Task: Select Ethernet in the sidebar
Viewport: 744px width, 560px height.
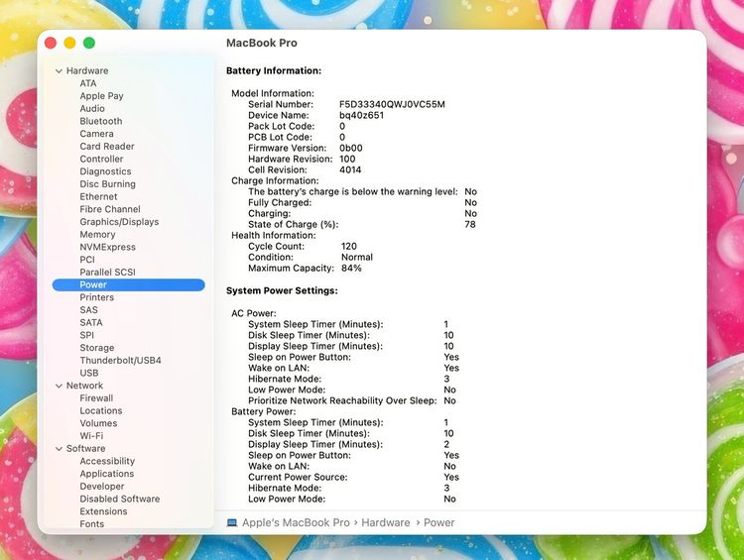Action: click(x=98, y=196)
